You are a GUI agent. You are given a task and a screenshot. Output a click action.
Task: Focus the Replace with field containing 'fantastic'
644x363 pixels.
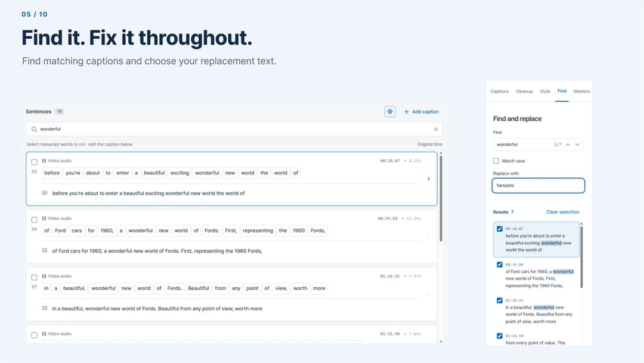pos(538,186)
